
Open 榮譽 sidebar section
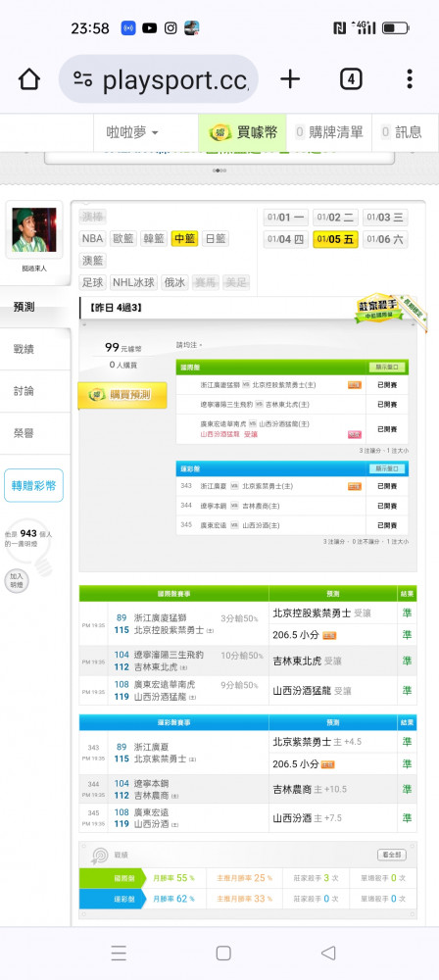[35, 433]
